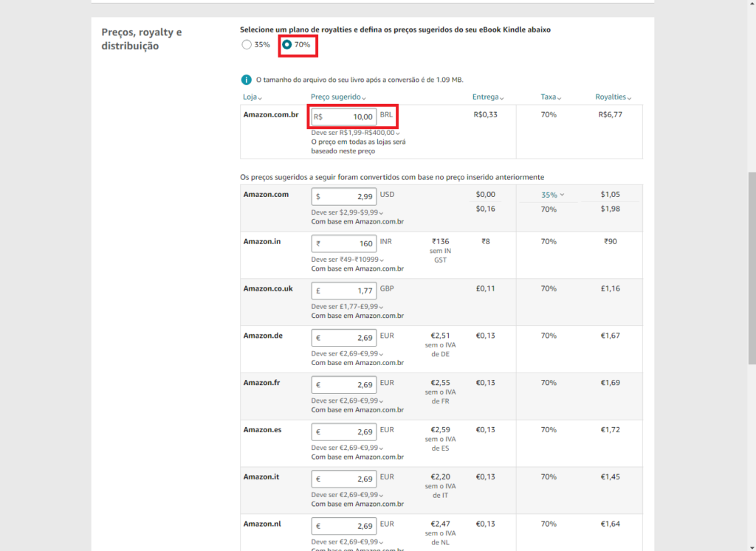Click the €2,20 price without IT IVA
The height and width of the screenshot is (551, 756).
point(440,477)
